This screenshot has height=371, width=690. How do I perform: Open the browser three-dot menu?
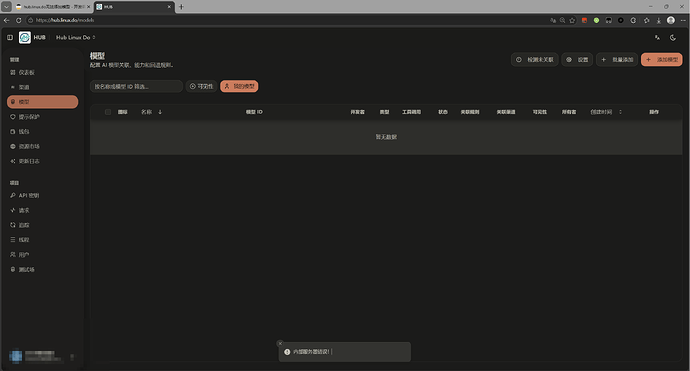click(x=683, y=20)
